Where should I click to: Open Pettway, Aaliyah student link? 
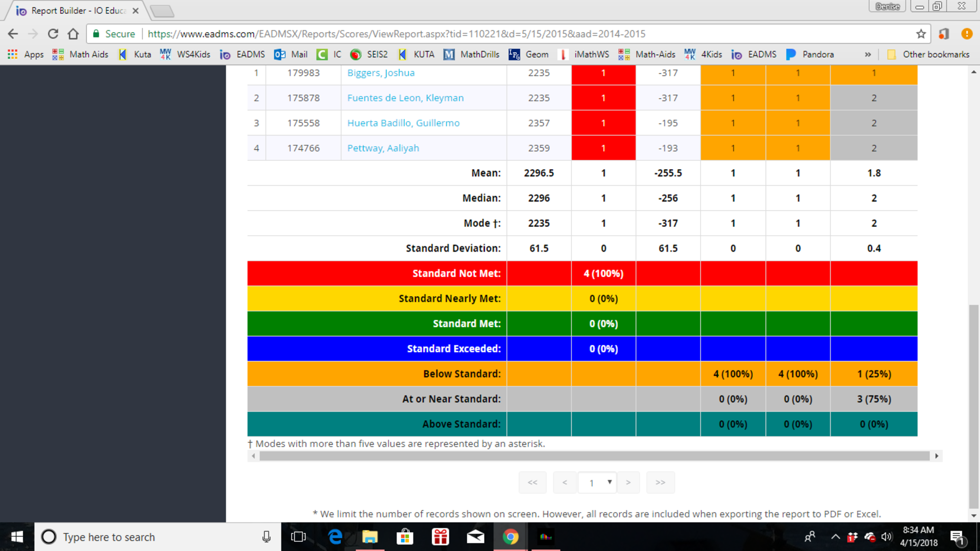tap(383, 148)
